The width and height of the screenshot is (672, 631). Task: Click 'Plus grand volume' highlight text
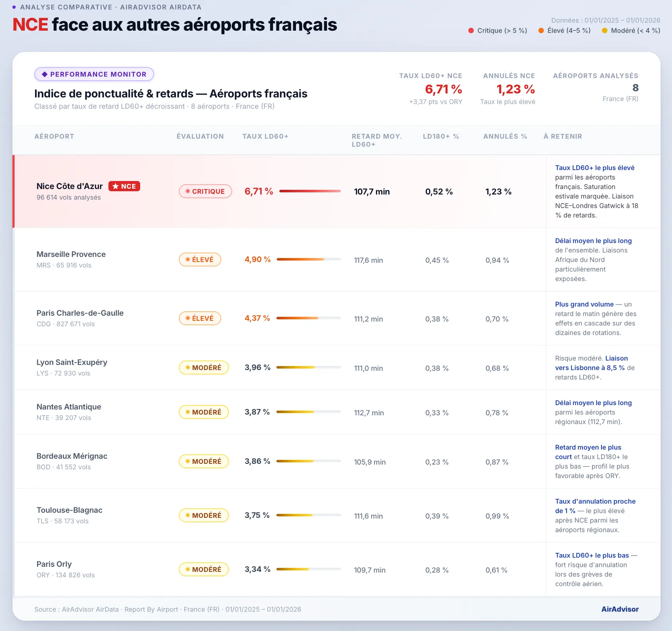coord(584,304)
